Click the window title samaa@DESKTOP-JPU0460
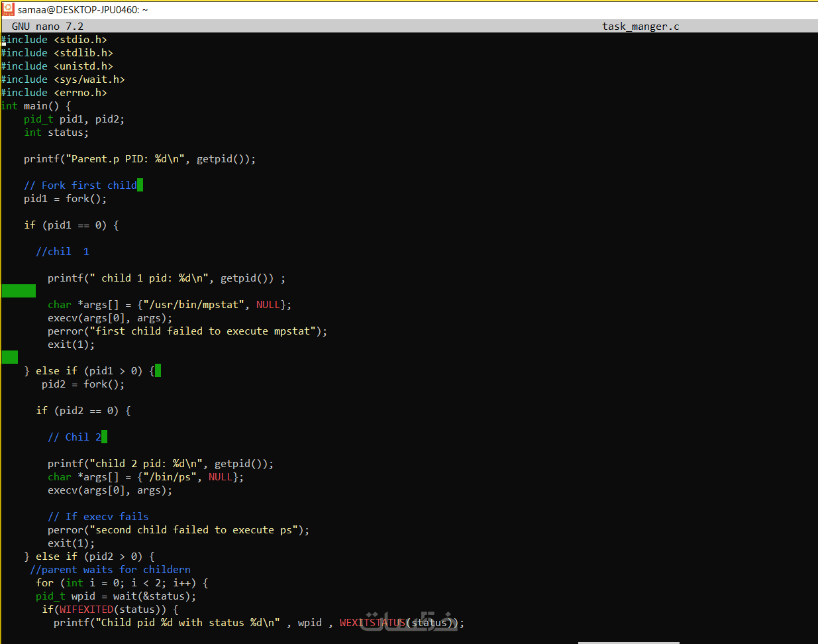Screen dimensions: 818x644 coord(83,10)
